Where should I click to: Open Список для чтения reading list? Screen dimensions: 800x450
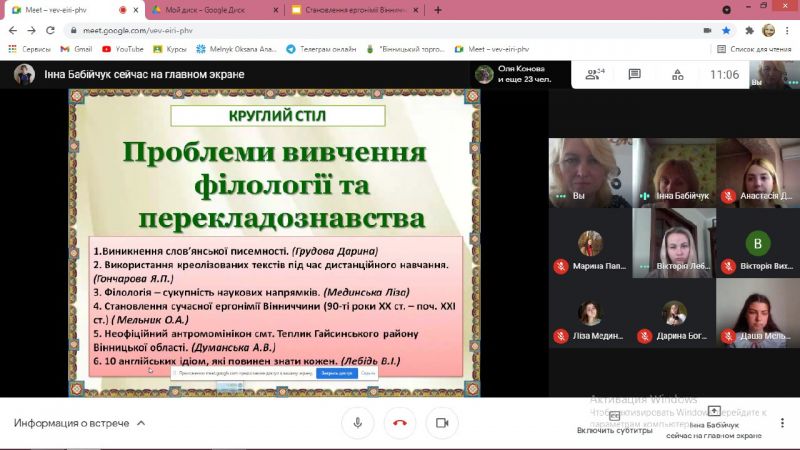754,49
